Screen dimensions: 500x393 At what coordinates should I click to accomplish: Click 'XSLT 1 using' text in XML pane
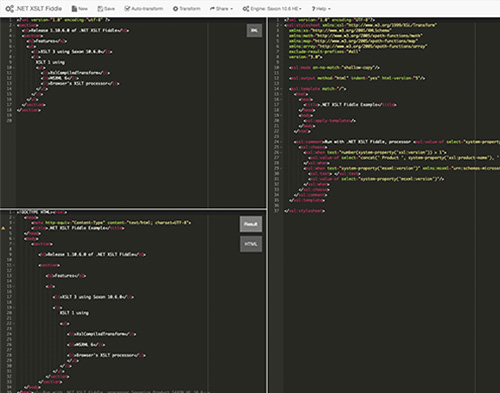pyautogui.click(x=50, y=62)
